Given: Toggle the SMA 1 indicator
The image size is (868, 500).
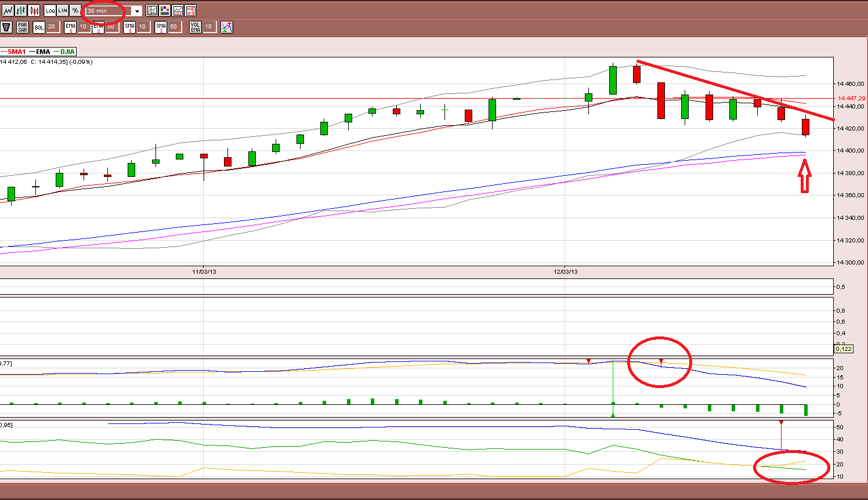Looking at the screenshot, I should [x=129, y=27].
